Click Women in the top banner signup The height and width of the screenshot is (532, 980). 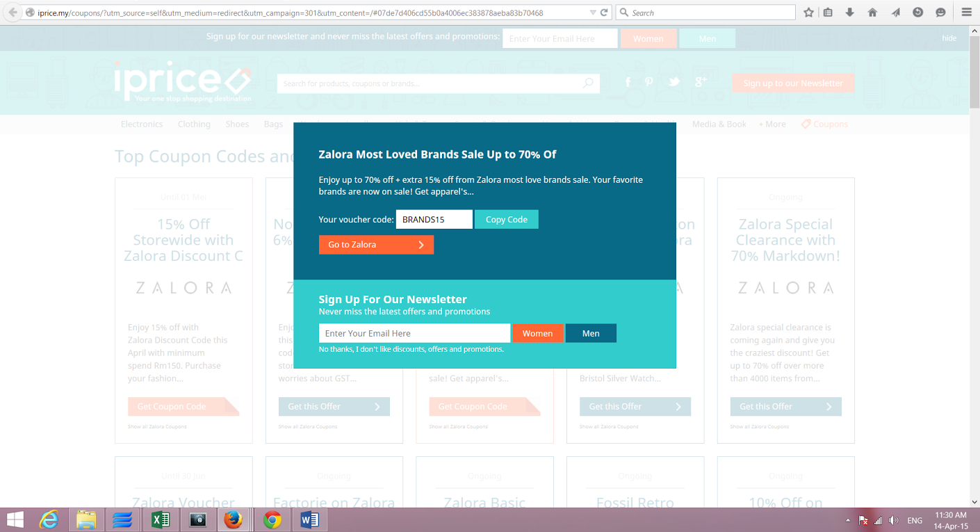tap(648, 39)
